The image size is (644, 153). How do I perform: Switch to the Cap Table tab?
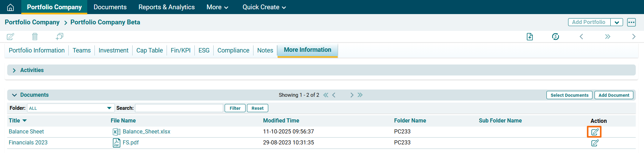149,50
